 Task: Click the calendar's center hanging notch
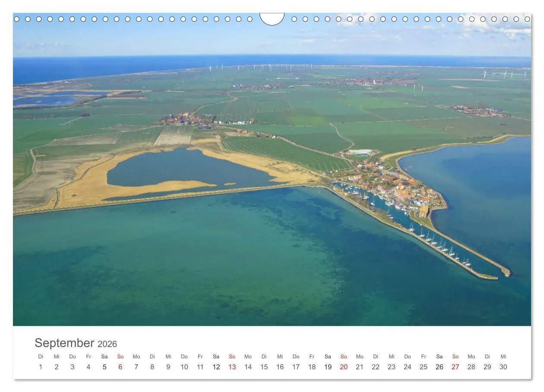pyautogui.click(x=272, y=19)
